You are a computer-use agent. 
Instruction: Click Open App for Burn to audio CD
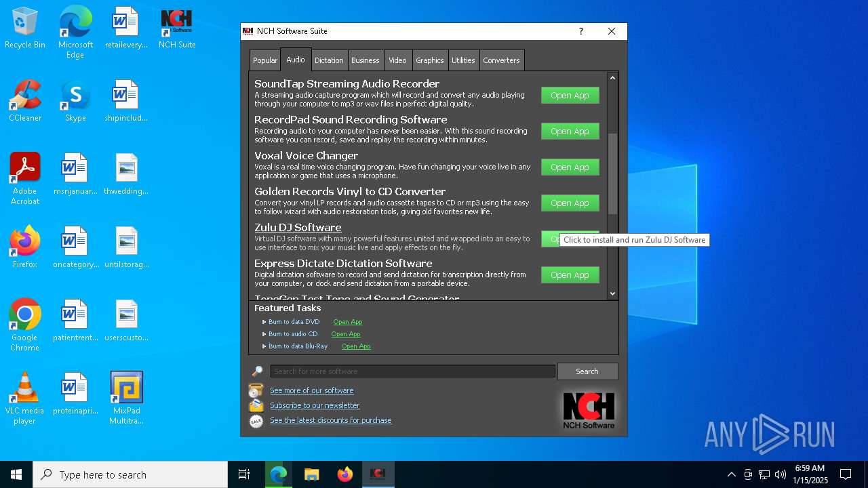(x=346, y=334)
